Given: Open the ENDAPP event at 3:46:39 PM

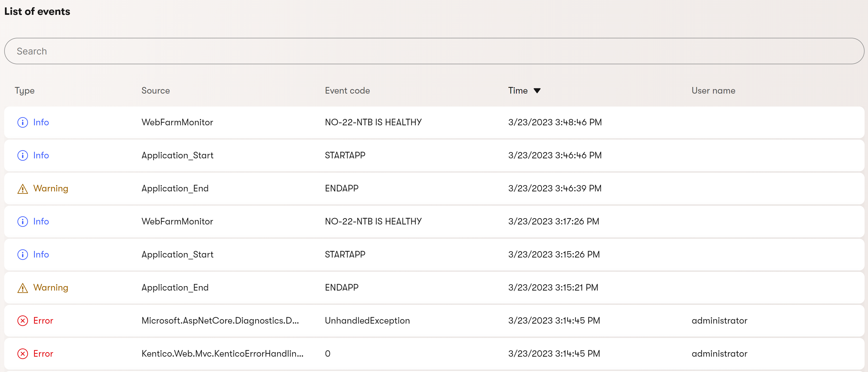Looking at the screenshot, I should (x=341, y=188).
